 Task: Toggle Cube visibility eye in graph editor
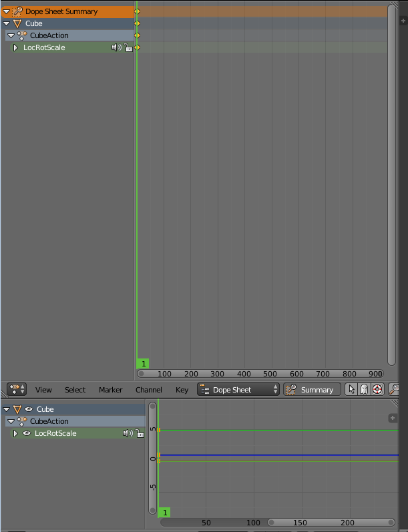tap(29, 409)
